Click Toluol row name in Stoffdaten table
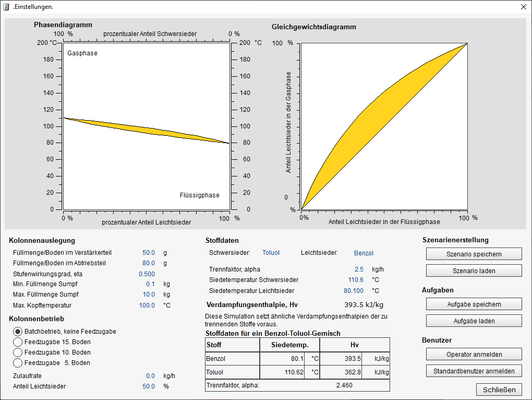 click(x=215, y=372)
